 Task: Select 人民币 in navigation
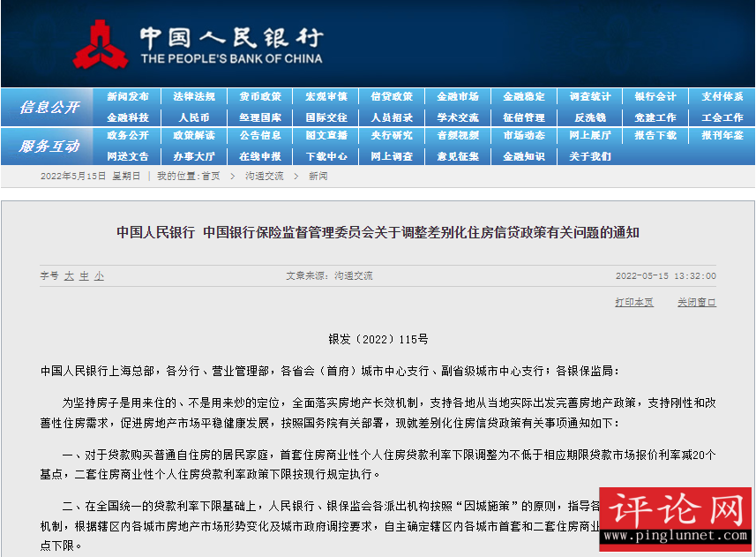pos(194,117)
